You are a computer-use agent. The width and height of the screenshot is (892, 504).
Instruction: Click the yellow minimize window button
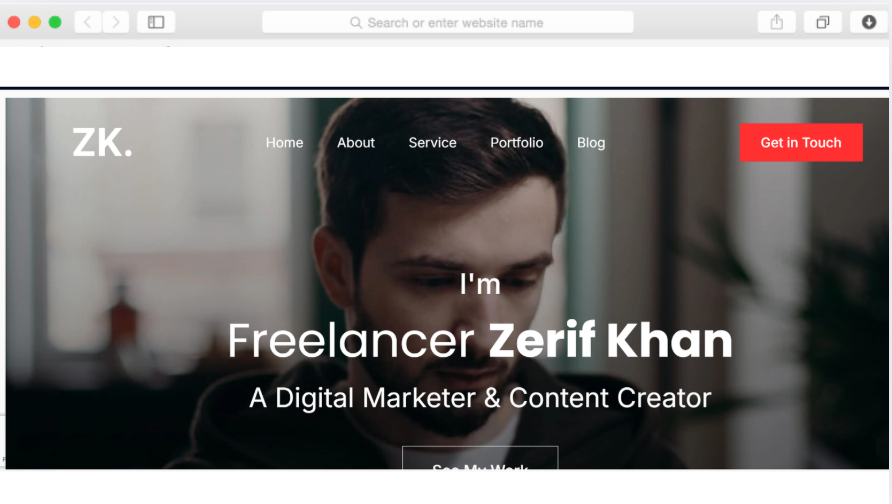pos(35,22)
